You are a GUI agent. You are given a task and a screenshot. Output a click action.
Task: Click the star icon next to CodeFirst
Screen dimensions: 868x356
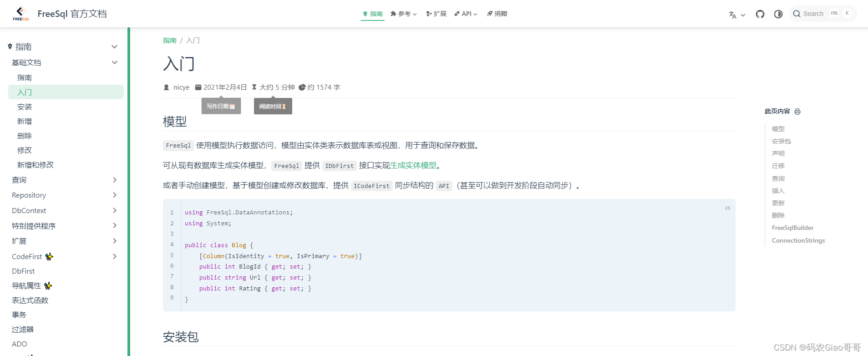pos(49,257)
